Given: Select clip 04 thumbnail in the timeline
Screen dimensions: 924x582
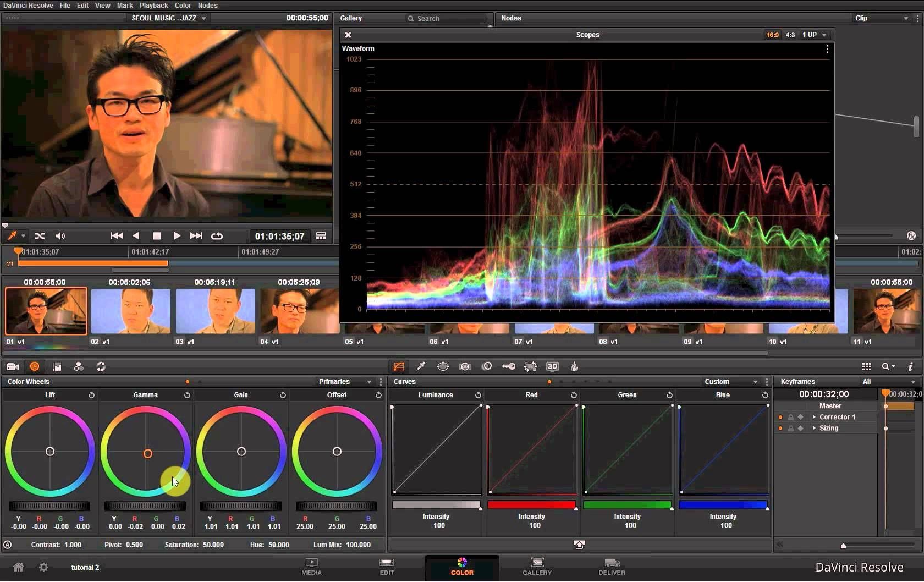Looking at the screenshot, I should point(299,311).
